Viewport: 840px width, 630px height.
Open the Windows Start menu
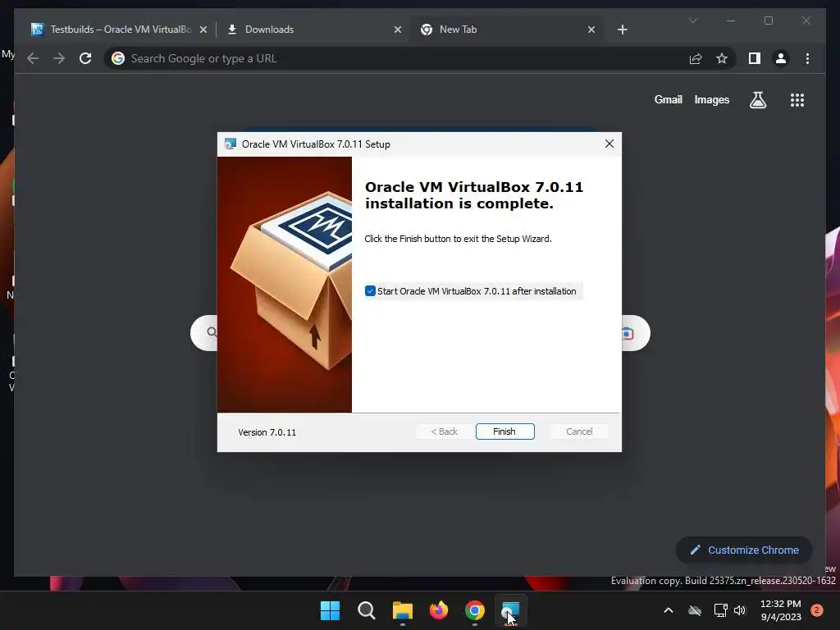click(330, 610)
